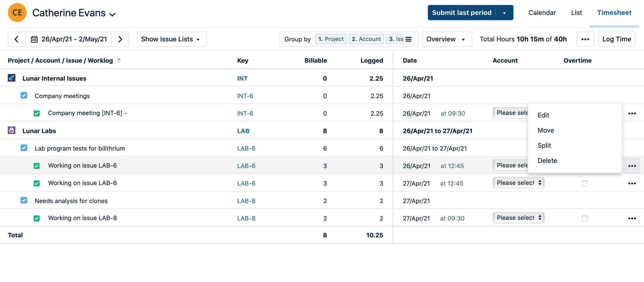This screenshot has width=644, height=282.
Task: Click the Log Time button
Action: pos(616,39)
